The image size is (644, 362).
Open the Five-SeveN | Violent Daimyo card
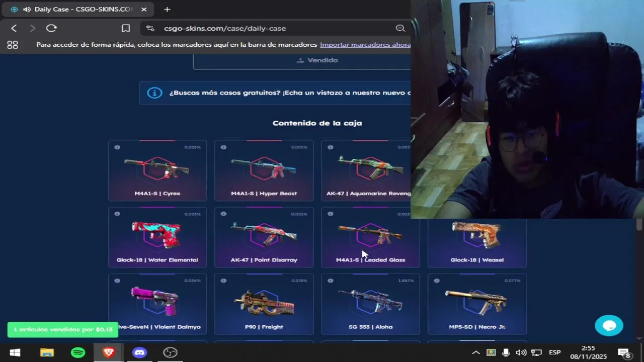tap(157, 304)
